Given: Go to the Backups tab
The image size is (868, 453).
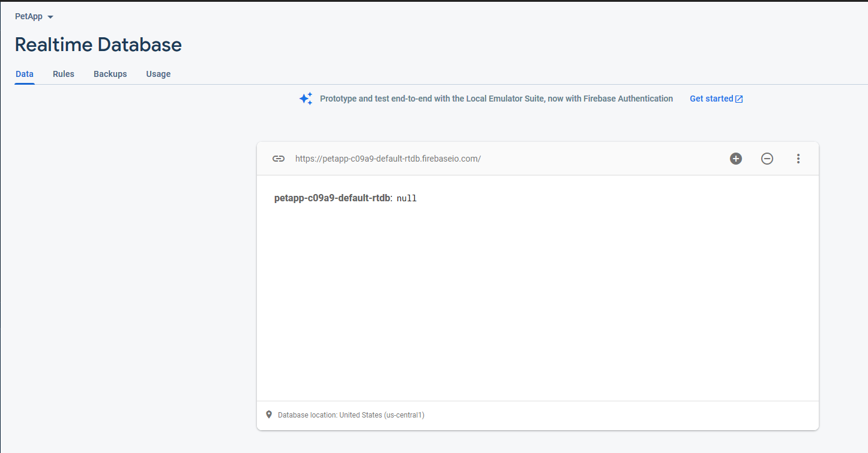Looking at the screenshot, I should 110,74.
